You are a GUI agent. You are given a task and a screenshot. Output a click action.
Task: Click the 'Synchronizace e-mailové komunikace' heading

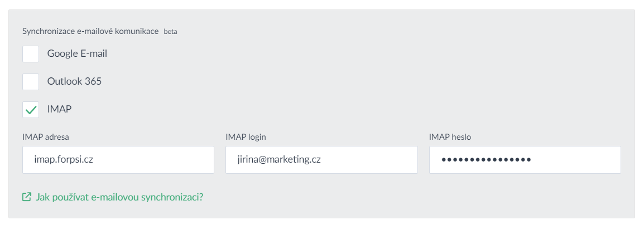[90, 31]
